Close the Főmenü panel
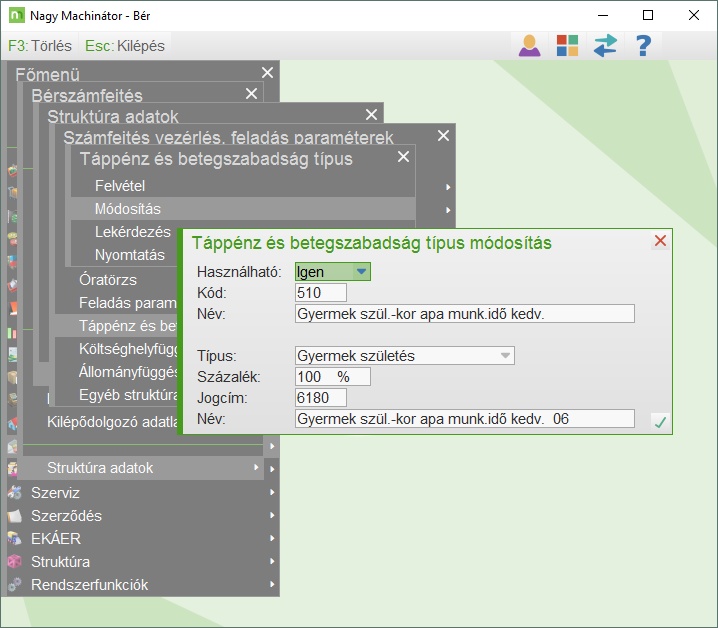 click(x=267, y=72)
